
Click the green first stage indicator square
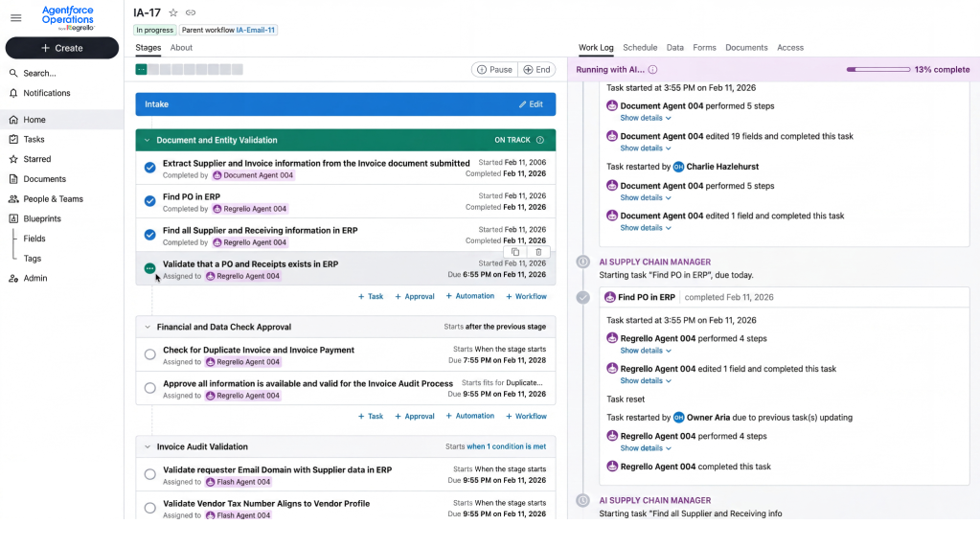pyautogui.click(x=141, y=69)
